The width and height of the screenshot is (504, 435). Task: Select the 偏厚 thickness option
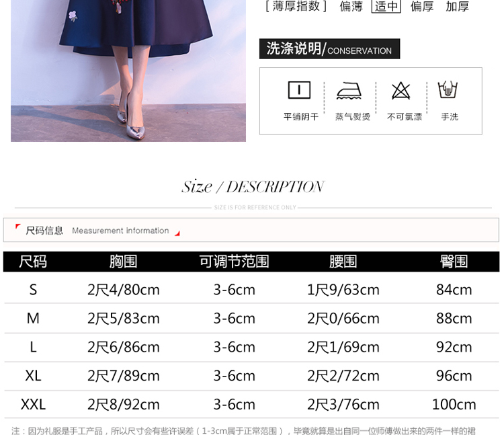(x=422, y=7)
